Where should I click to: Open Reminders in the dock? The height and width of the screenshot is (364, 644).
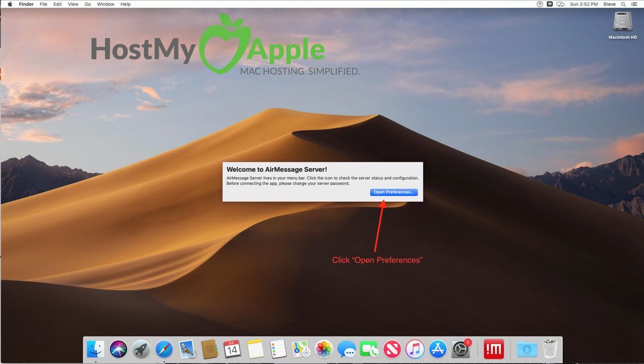tap(278, 349)
